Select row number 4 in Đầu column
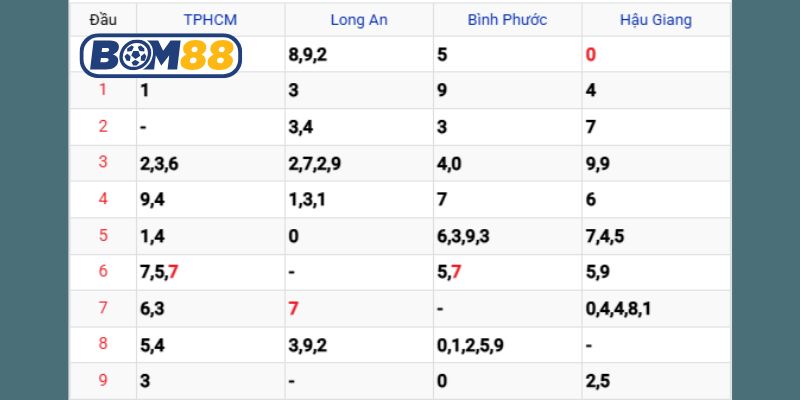This screenshot has width=800, height=400. pos(102,199)
